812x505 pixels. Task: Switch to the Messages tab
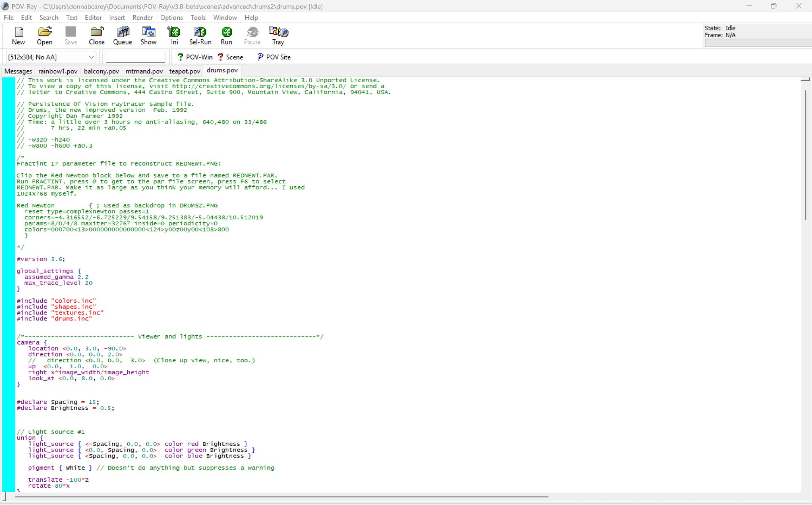[x=18, y=71]
